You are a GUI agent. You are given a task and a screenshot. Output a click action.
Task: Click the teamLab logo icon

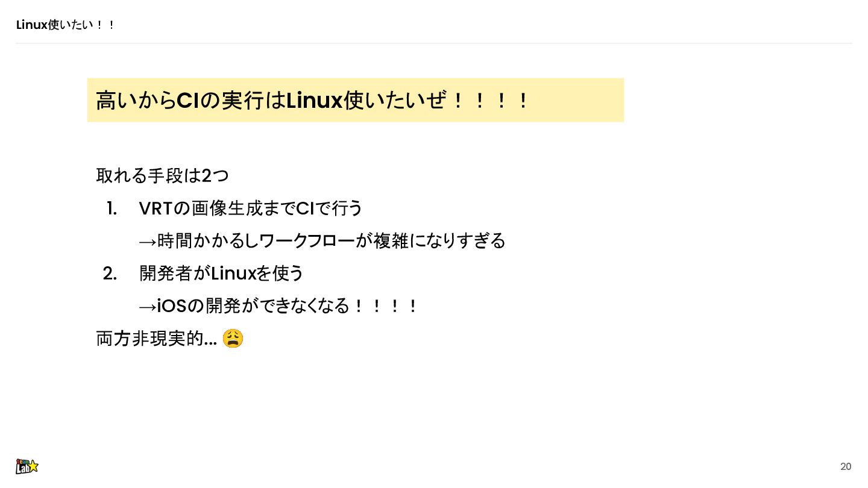coord(27,466)
